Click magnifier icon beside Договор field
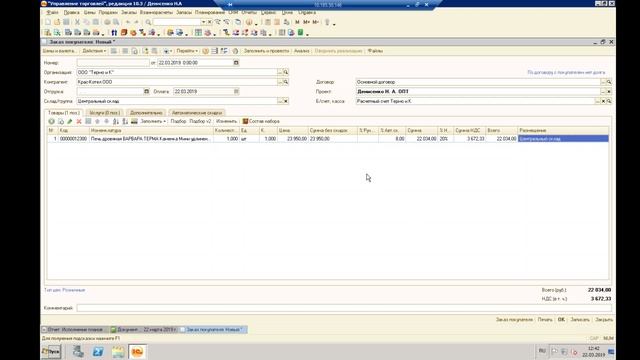The width and height of the screenshot is (640, 360). click(x=609, y=82)
